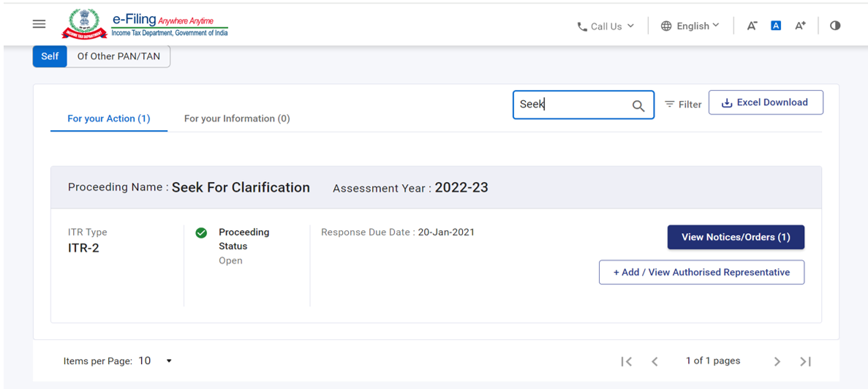868x389 pixels.
Task: Switch to For your Information tab
Action: 237,118
